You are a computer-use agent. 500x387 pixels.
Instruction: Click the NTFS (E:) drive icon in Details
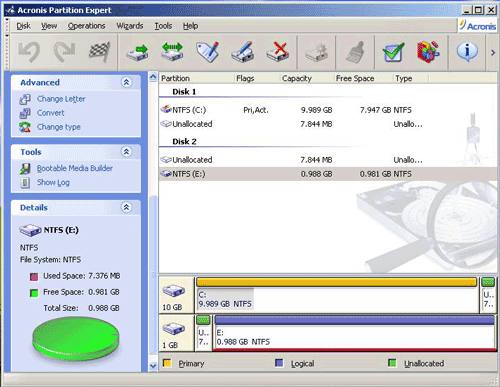30,230
